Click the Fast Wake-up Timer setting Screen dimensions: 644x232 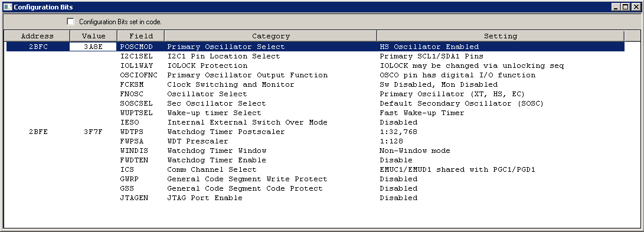point(422,113)
